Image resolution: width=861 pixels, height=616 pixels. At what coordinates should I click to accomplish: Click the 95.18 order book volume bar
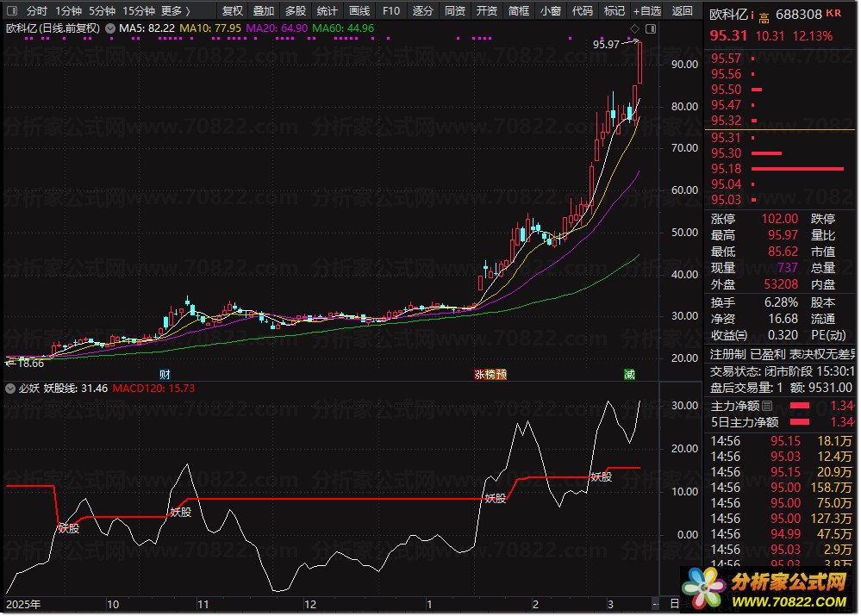796,169
